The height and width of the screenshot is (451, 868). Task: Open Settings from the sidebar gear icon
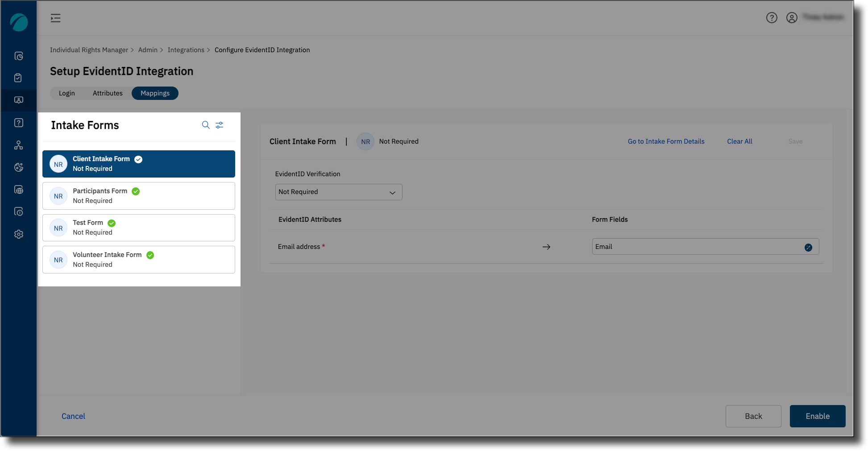point(18,234)
